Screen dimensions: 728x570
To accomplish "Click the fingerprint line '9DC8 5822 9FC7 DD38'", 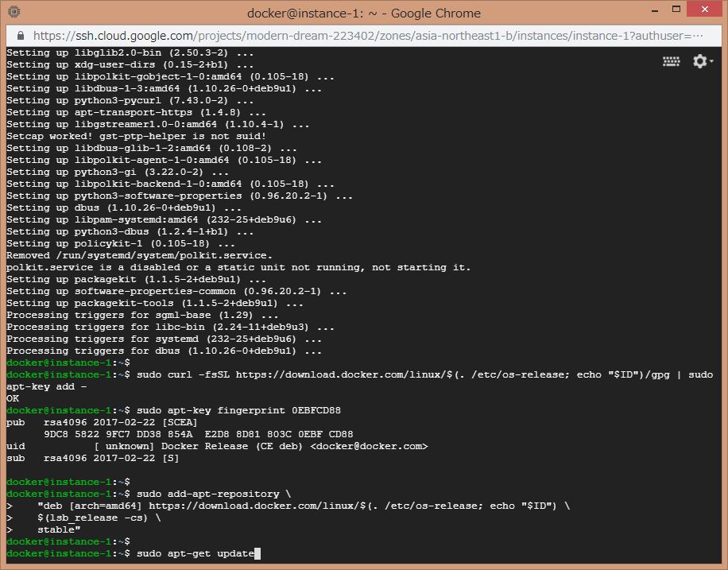I will (x=199, y=434).
